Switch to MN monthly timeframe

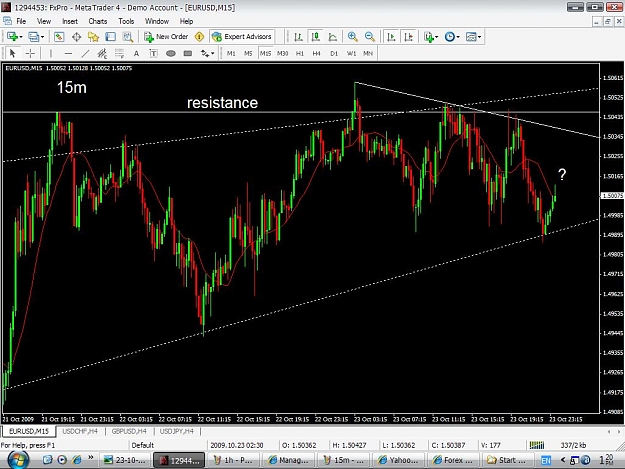point(368,53)
